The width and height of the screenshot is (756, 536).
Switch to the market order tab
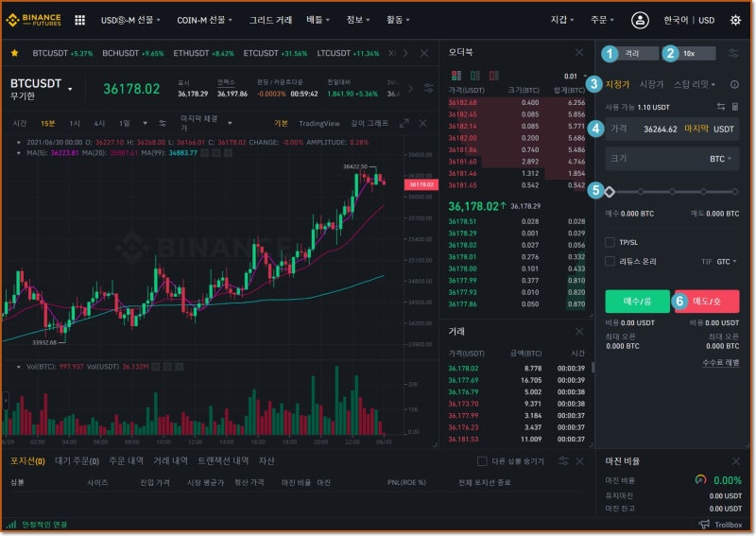(x=651, y=84)
